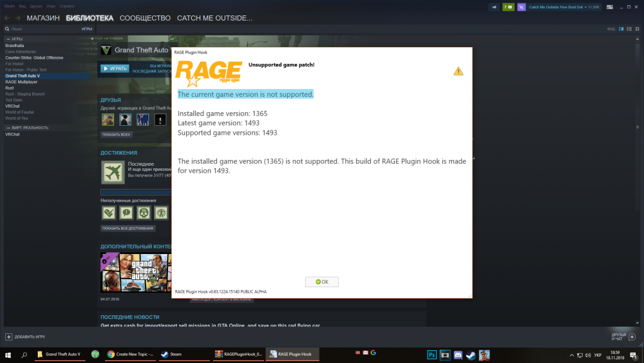
Task: Click the Vitruvian man locked achievement icon
Action: pyautogui.click(x=161, y=213)
